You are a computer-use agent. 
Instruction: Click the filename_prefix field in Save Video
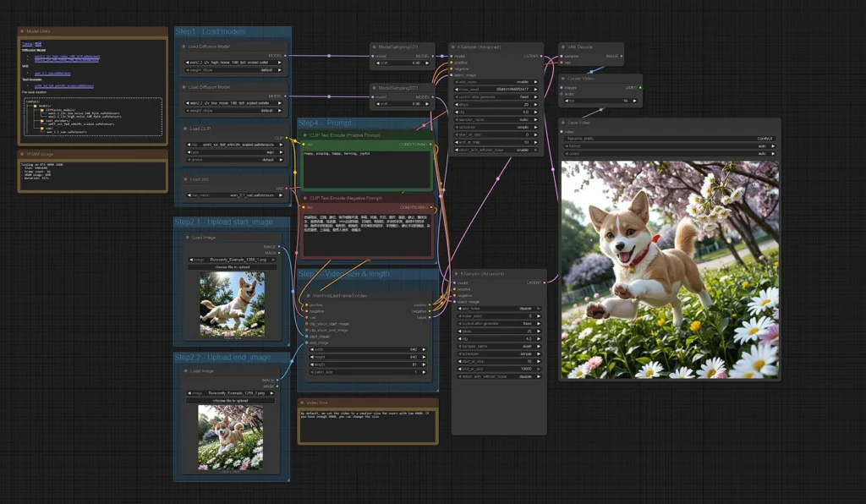click(x=670, y=138)
